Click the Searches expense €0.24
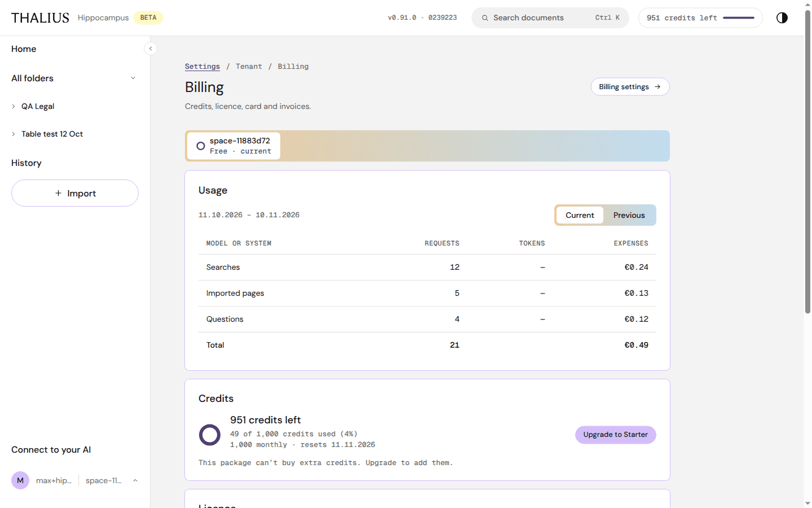The image size is (812, 508). click(x=636, y=267)
